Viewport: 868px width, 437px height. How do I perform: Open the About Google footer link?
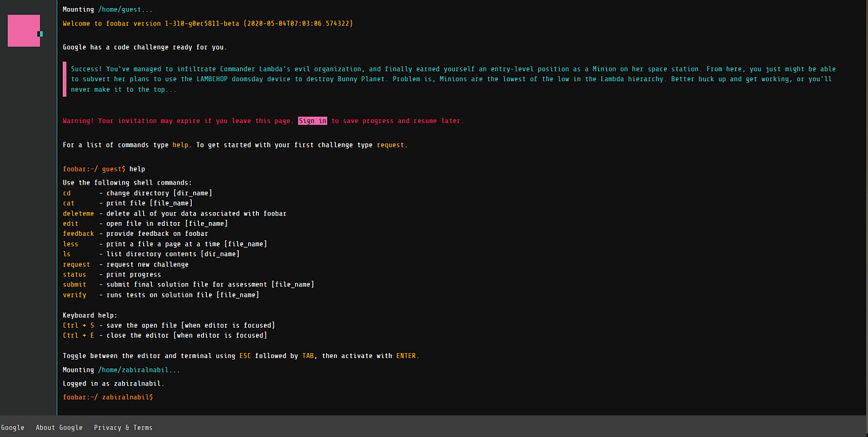[59, 427]
